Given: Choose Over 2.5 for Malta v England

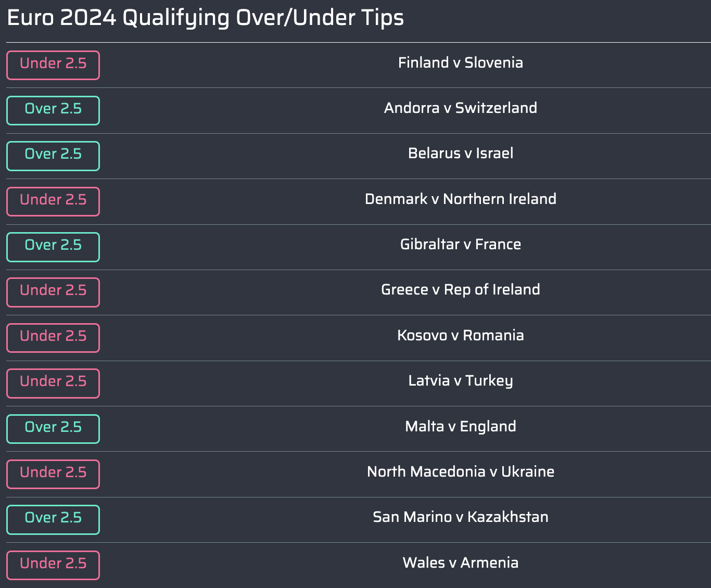Looking at the screenshot, I should [x=53, y=429].
